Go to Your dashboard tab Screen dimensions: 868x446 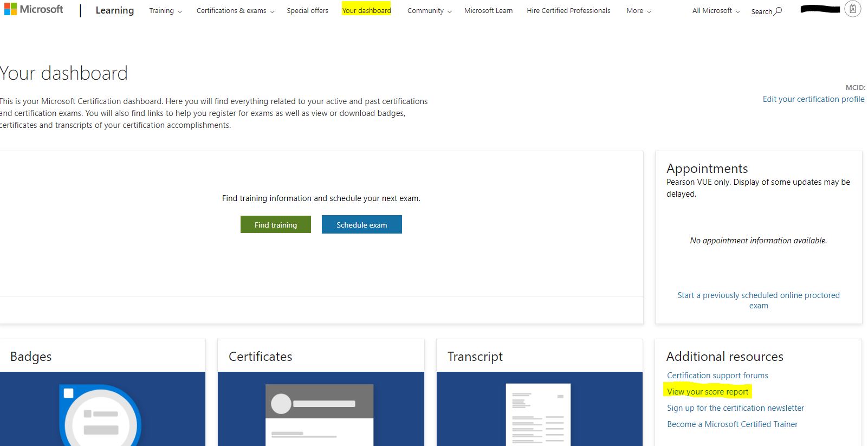pyautogui.click(x=366, y=10)
